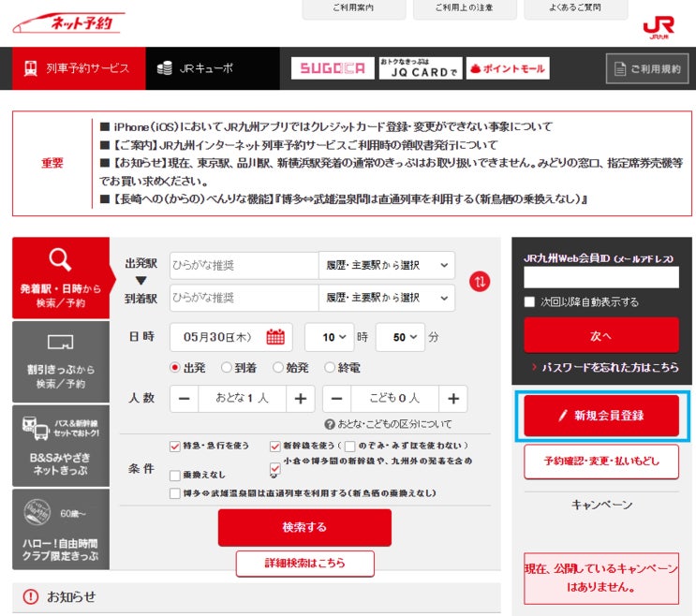Click 詳細検索はこちら button
This screenshot has height=616, width=696.
pyautogui.click(x=305, y=564)
